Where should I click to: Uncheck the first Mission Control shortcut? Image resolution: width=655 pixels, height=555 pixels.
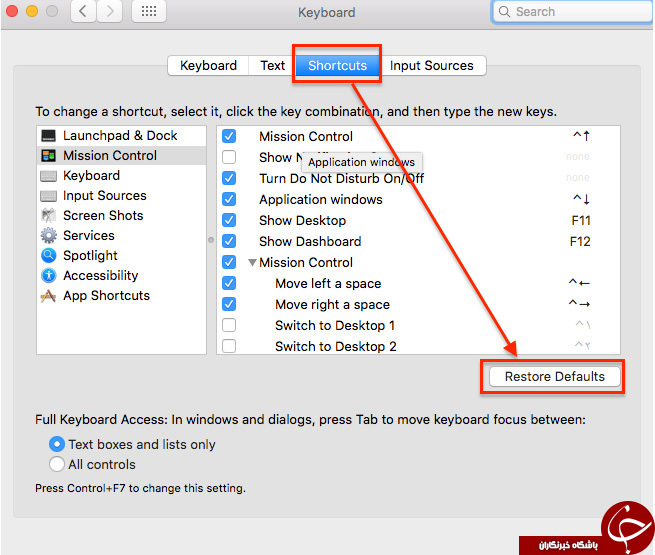(x=229, y=136)
